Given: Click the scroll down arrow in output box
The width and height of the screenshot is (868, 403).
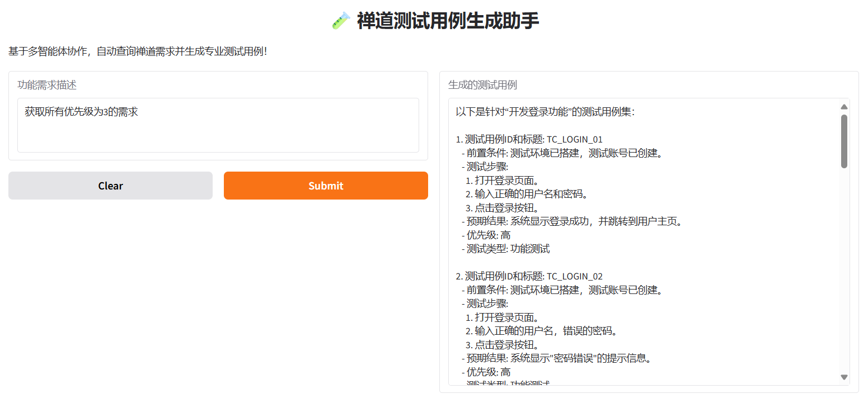Looking at the screenshot, I should click(844, 377).
